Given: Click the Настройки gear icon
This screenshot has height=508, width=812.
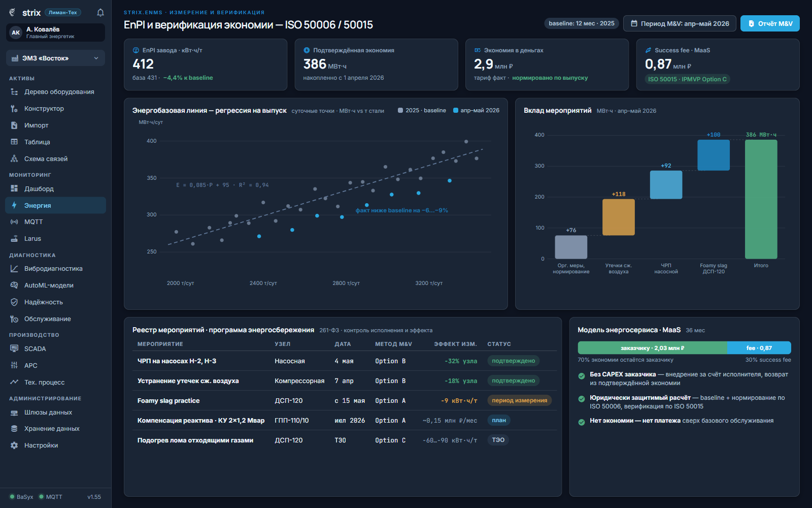Looking at the screenshot, I should pyautogui.click(x=14, y=446).
